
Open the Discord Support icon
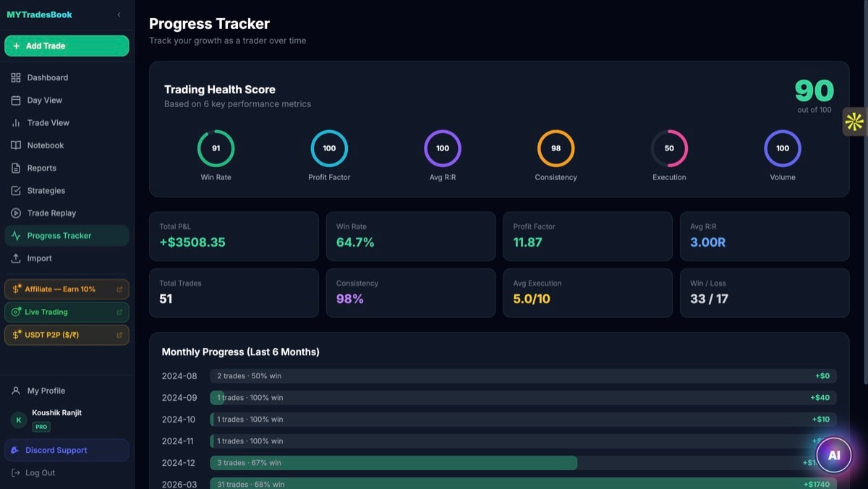coord(16,450)
